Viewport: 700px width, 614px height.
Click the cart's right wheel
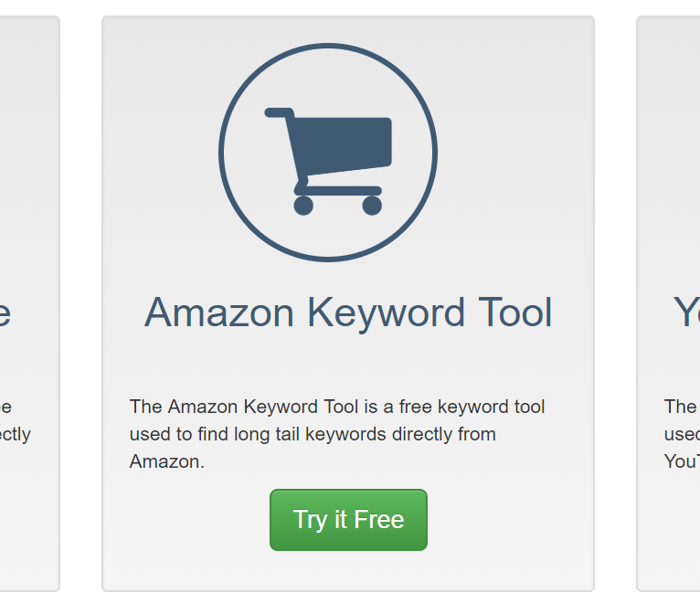372,206
